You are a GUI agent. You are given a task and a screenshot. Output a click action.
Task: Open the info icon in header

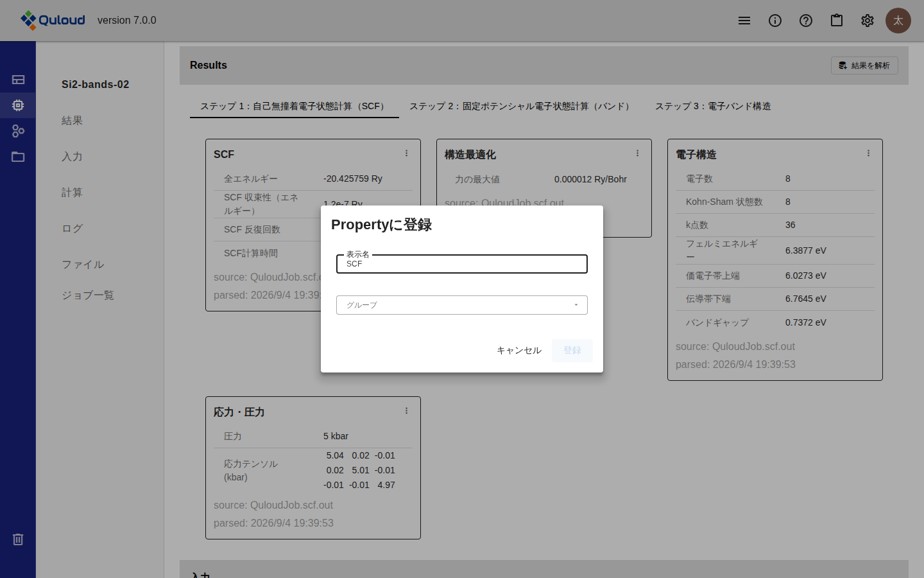pos(775,21)
